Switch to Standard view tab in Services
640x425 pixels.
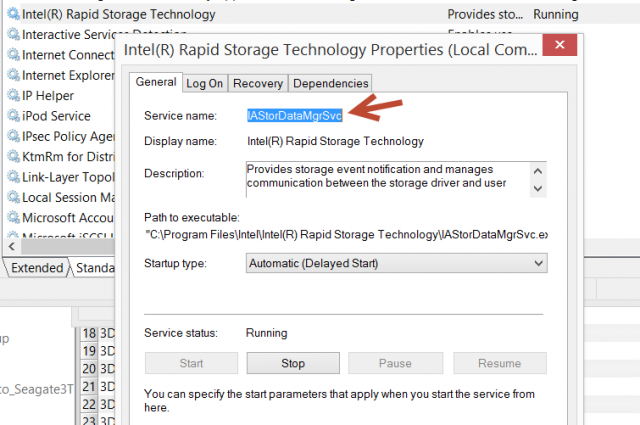pyautogui.click(x=95, y=268)
